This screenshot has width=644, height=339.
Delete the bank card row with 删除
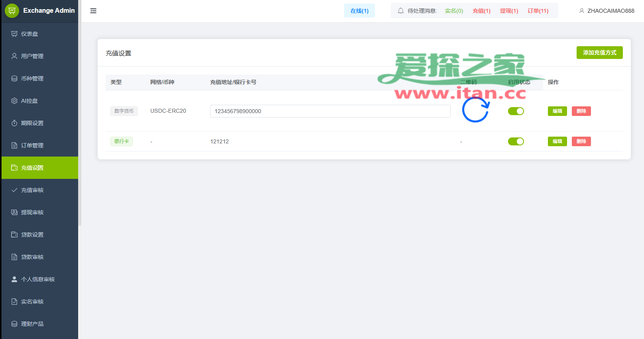(x=581, y=141)
